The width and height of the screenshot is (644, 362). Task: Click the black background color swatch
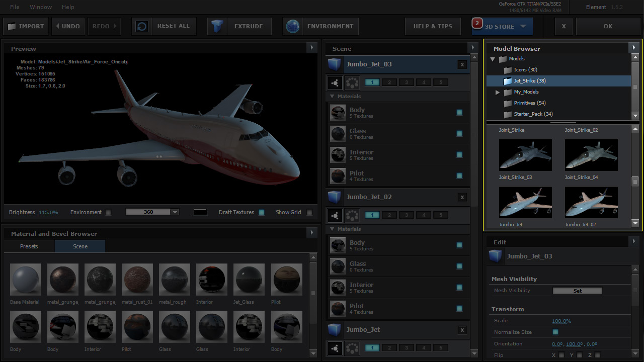[x=200, y=212]
